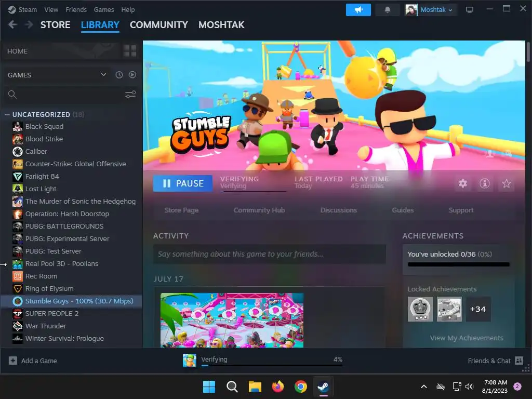The width and height of the screenshot is (532, 399).
Task: Select Winter Survival: Prologue
Action: pos(64,339)
